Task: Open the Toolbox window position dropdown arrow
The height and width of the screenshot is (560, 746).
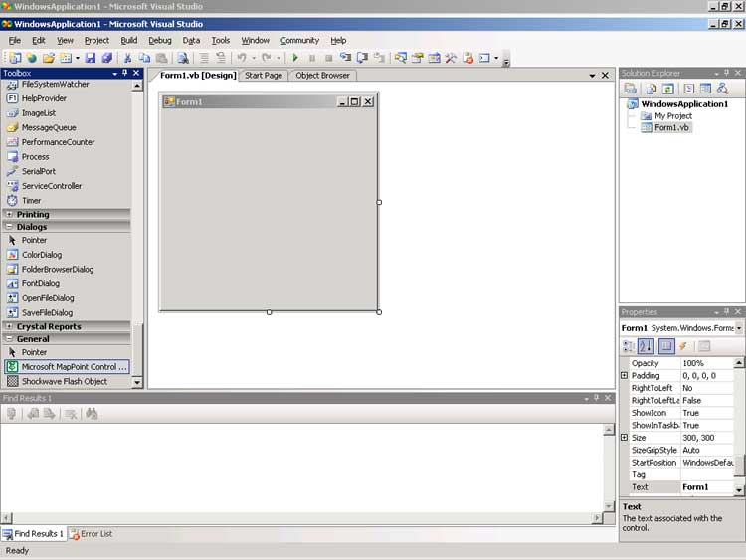Action: [114, 73]
